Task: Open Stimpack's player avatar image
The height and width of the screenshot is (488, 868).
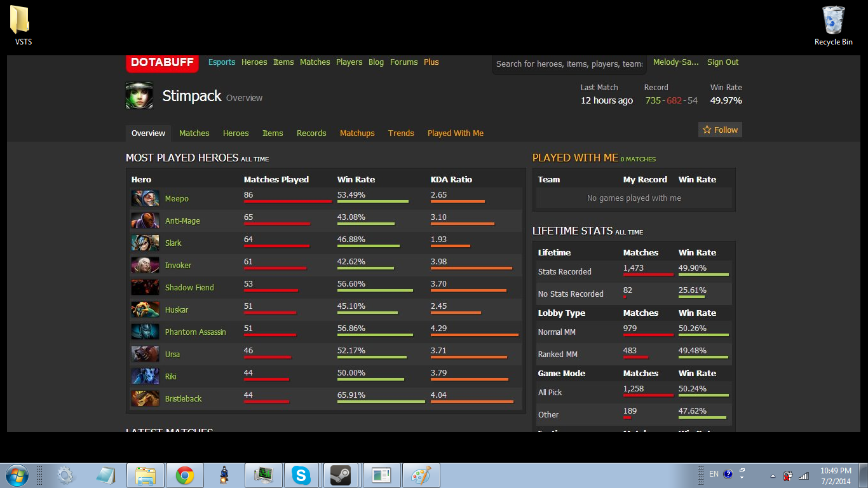Action: [x=139, y=95]
